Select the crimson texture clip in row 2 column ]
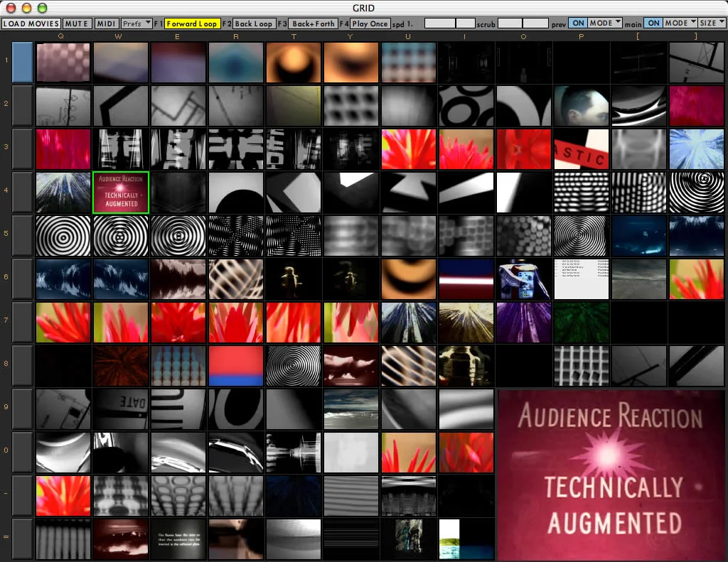This screenshot has height=562, width=728. [697, 105]
